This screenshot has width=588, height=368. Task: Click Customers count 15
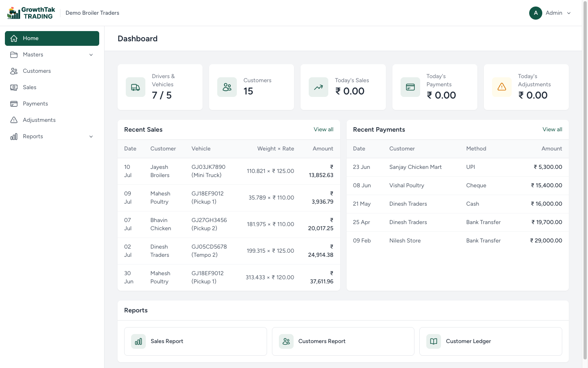pyautogui.click(x=248, y=91)
